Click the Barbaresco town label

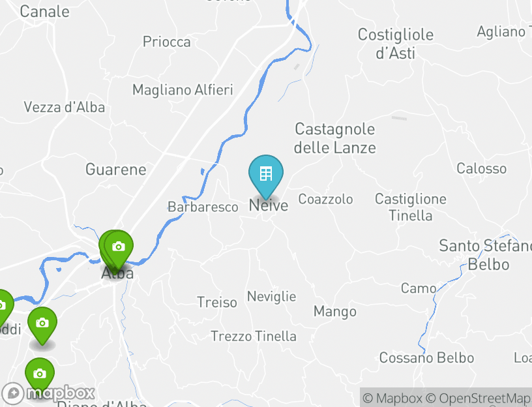click(x=203, y=207)
